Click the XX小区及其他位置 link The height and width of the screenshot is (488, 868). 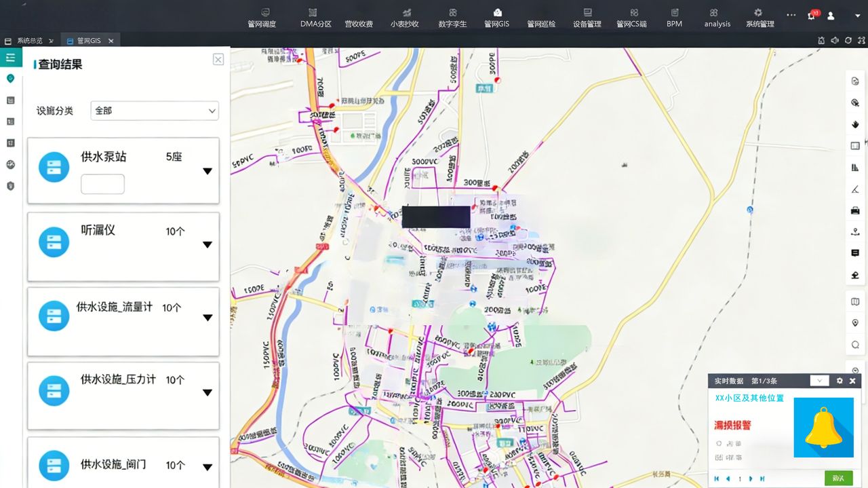[749, 398]
